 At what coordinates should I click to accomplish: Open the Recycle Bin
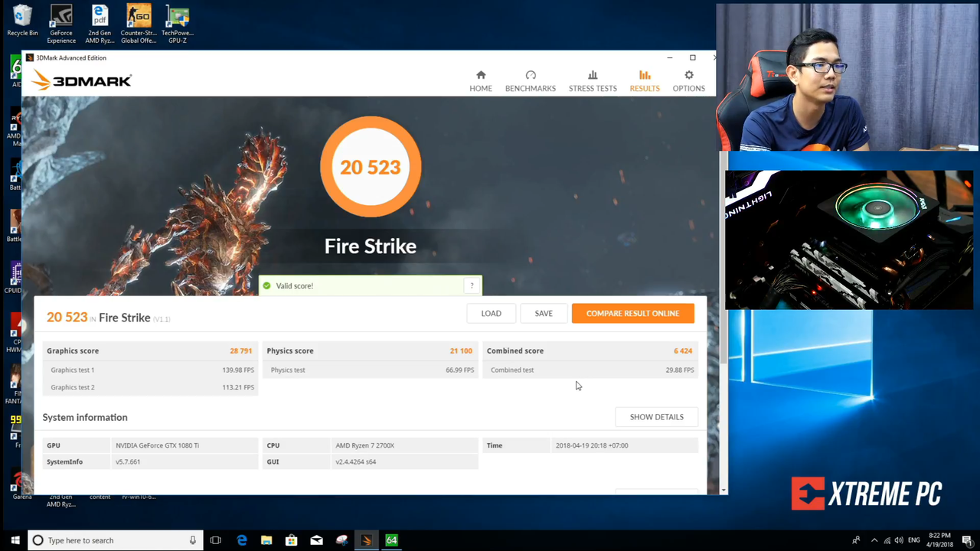tap(22, 19)
